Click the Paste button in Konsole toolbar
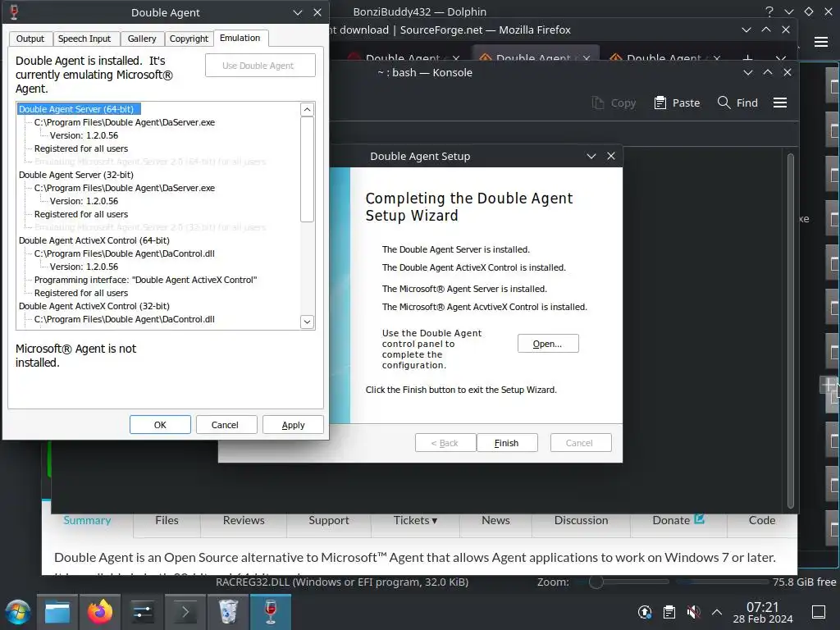Image resolution: width=840 pixels, height=630 pixels. coord(677,103)
